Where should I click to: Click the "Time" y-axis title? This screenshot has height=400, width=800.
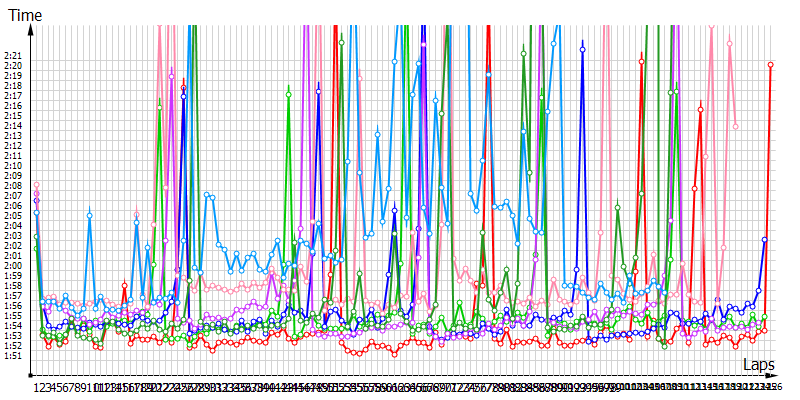click(x=25, y=14)
